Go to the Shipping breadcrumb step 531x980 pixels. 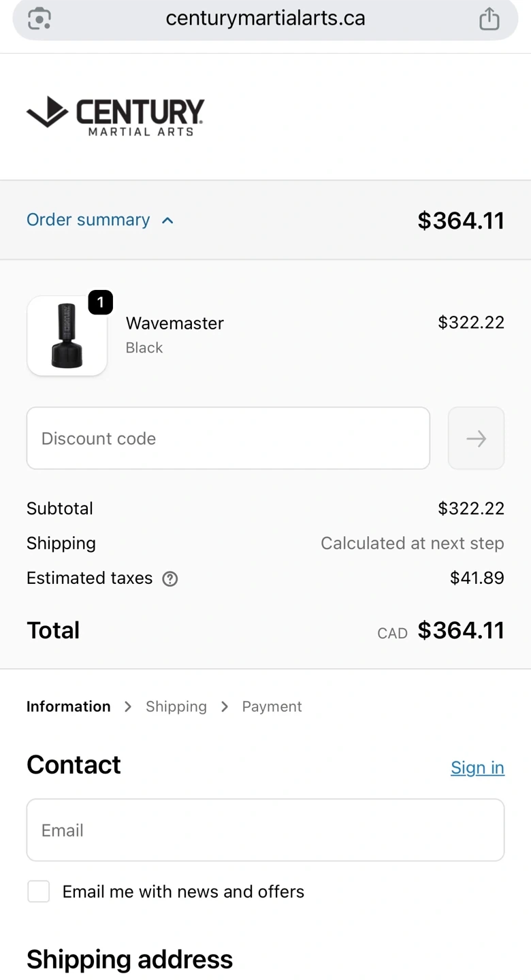pos(176,706)
